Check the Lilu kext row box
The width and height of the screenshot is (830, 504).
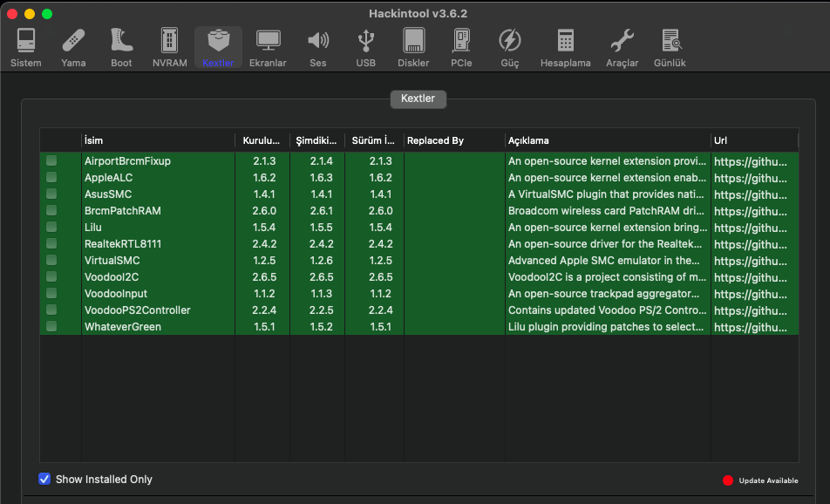point(51,228)
